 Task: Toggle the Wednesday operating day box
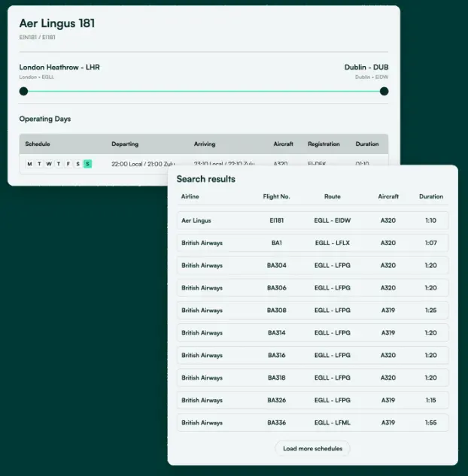click(49, 164)
